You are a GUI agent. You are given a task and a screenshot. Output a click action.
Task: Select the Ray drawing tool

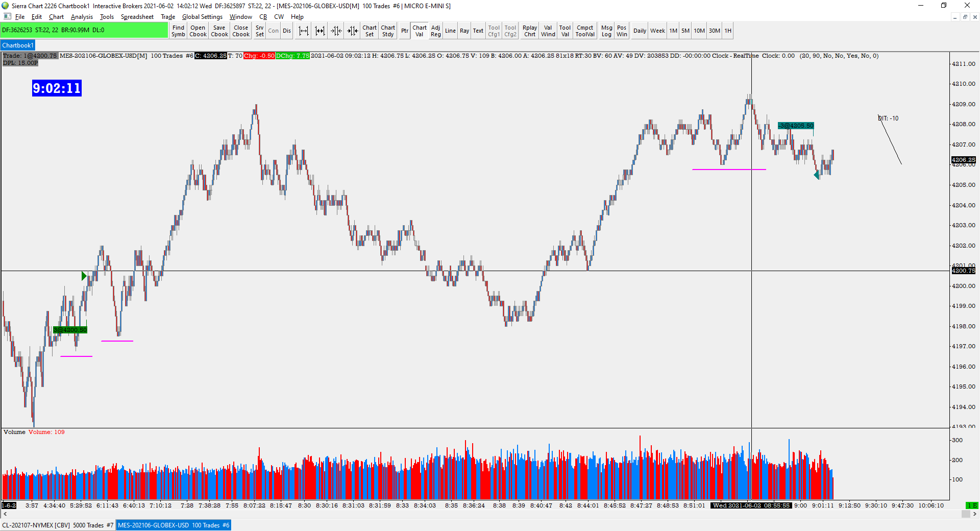click(x=464, y=31)
